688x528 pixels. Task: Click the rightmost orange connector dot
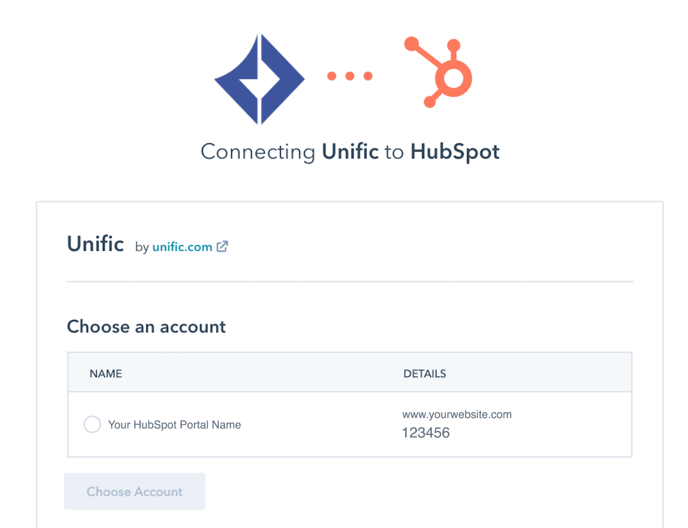coord(367,76)
